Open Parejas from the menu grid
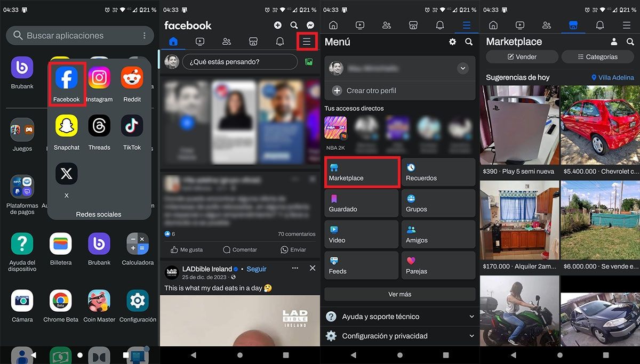Image resolution: width=640 pixels, height=364 pixels. click(x=438, y=265)
